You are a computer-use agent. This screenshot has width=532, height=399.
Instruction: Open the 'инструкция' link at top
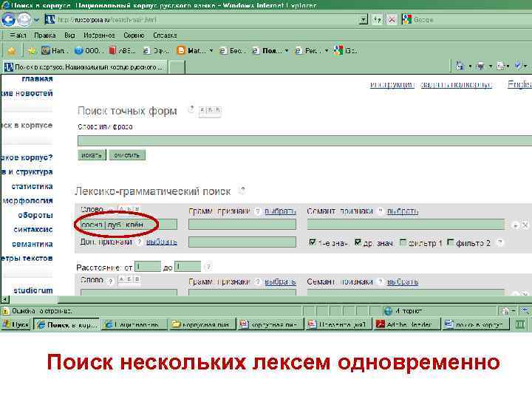click(392, 84)
